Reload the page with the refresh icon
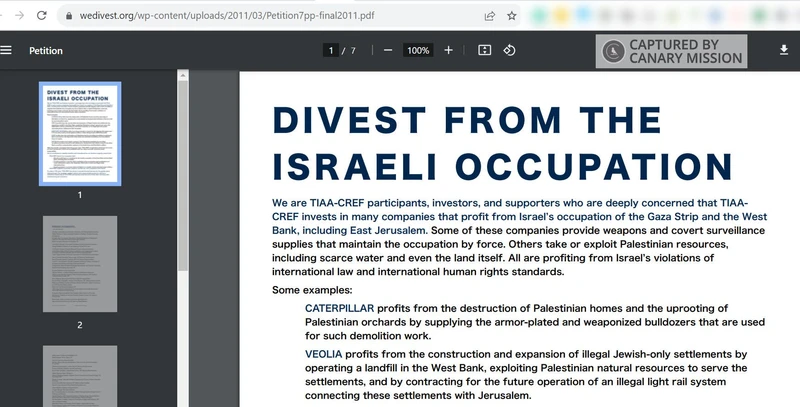 click(42, 15)
